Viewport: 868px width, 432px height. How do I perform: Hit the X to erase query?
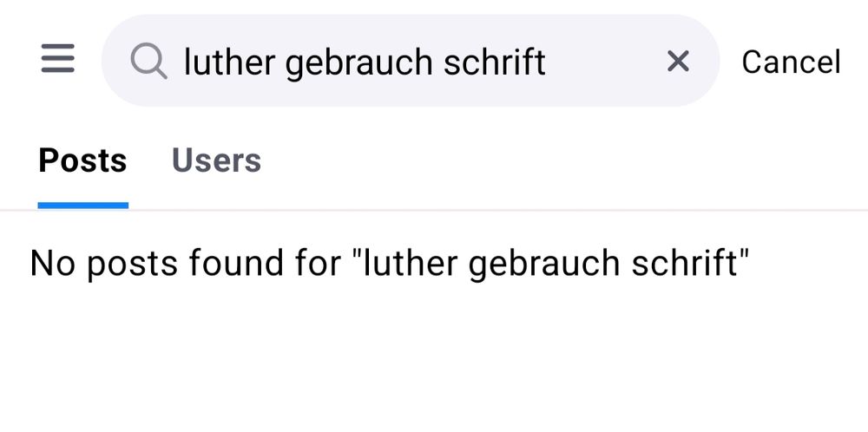pos(677,62)
